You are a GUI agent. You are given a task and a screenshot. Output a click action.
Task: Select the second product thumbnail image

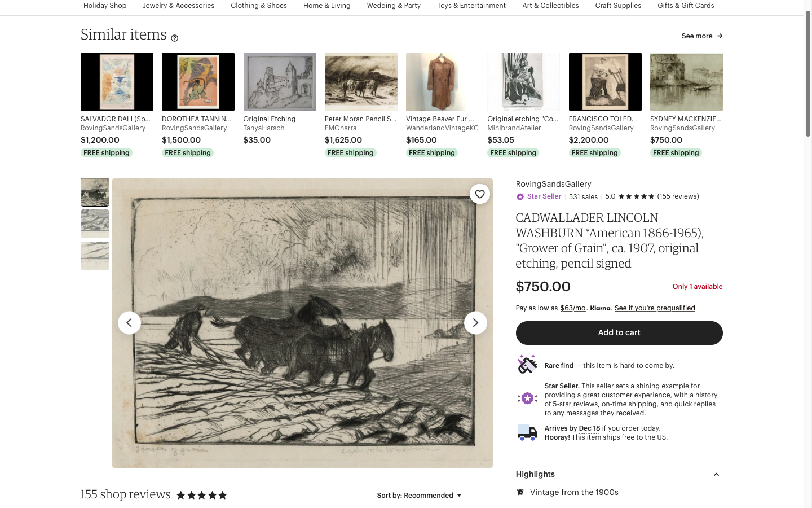tap(95, 224)
